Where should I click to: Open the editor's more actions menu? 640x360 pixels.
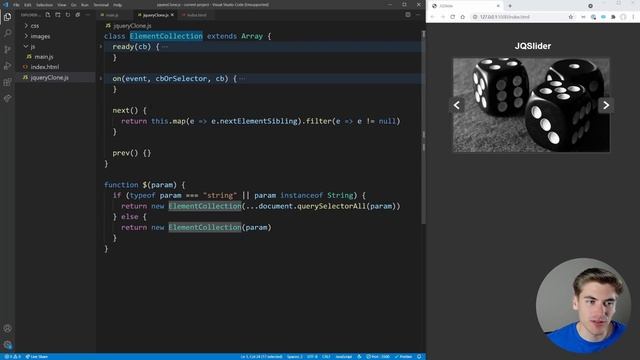click(418, 15)
